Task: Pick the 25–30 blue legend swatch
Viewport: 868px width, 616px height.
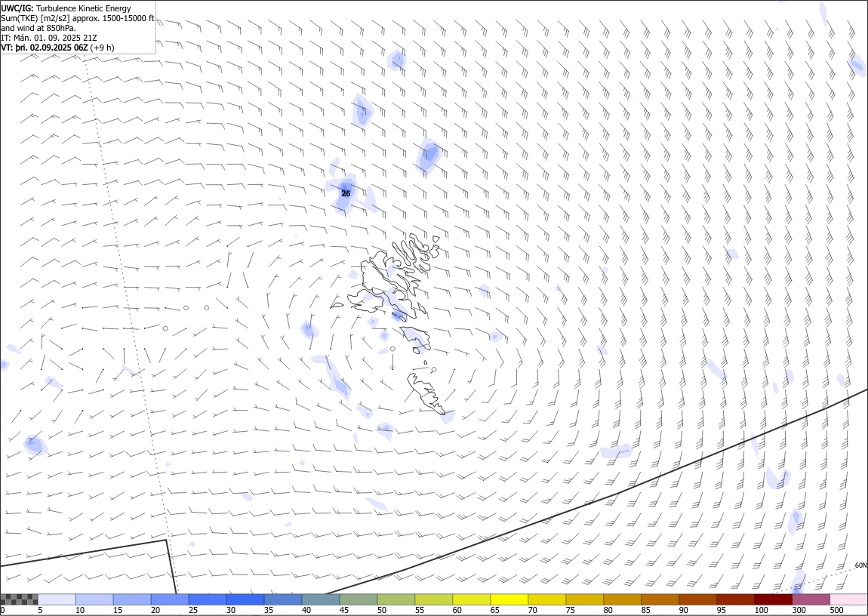Action: (208, 599)
